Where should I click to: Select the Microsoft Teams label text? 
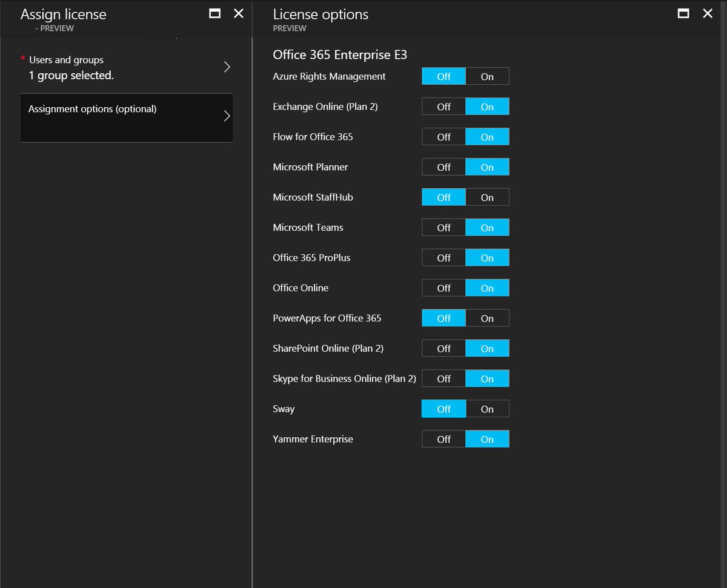coord(308,228)
